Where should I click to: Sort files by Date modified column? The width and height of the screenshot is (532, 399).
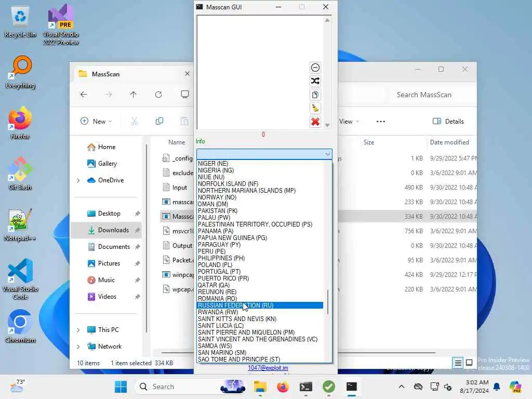coord(449,142)
